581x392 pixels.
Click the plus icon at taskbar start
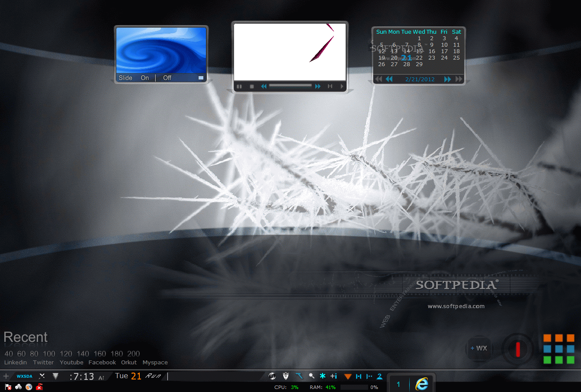point(6,376)
